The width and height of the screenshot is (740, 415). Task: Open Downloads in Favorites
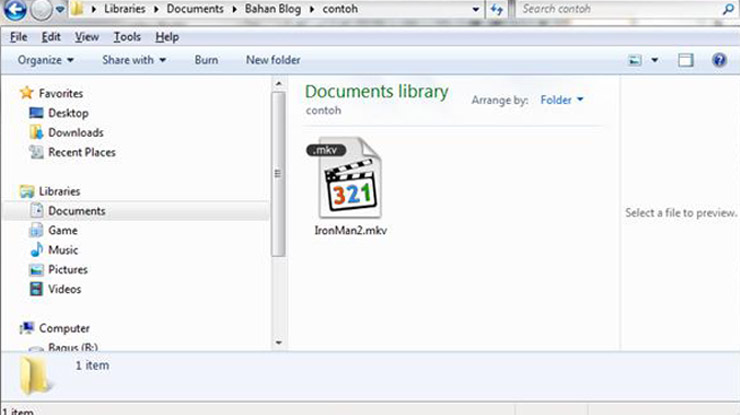pos(76,133)
